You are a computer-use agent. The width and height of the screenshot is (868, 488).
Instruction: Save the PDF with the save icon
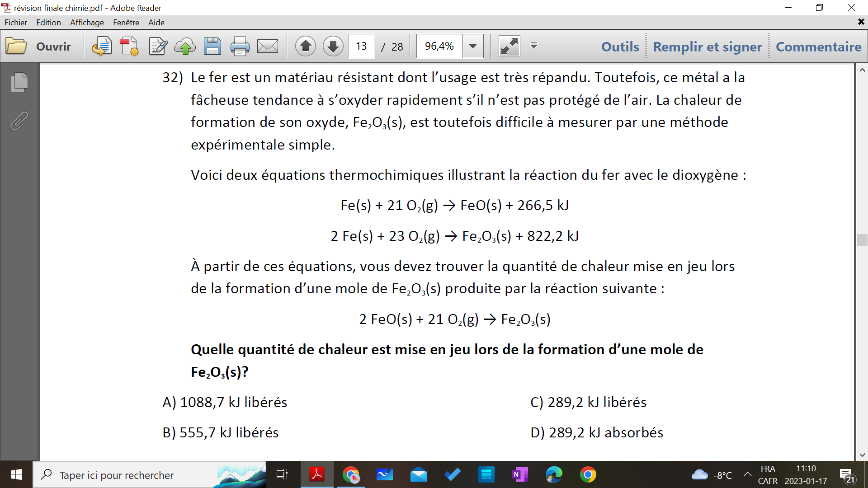[x=212, y=46]
